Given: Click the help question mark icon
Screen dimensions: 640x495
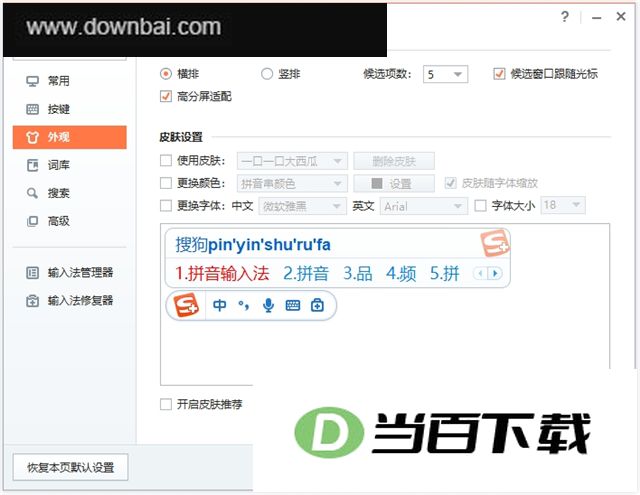Looking at the screenshot, I should (x=565, y=17).
